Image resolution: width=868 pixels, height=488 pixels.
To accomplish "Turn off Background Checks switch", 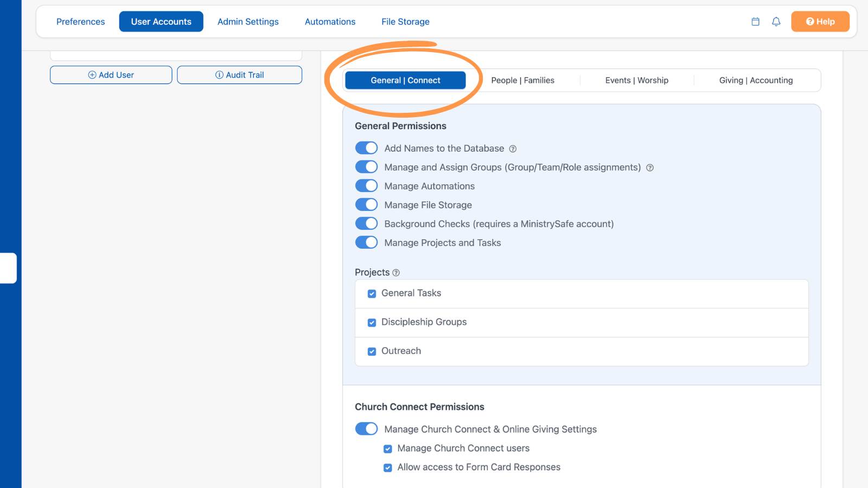I will pyautogui.click(x=367, y=224).
